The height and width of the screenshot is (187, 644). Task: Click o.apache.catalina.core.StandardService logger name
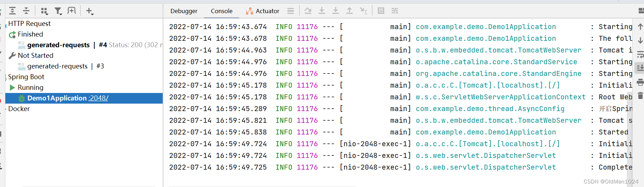coord(497,62)
